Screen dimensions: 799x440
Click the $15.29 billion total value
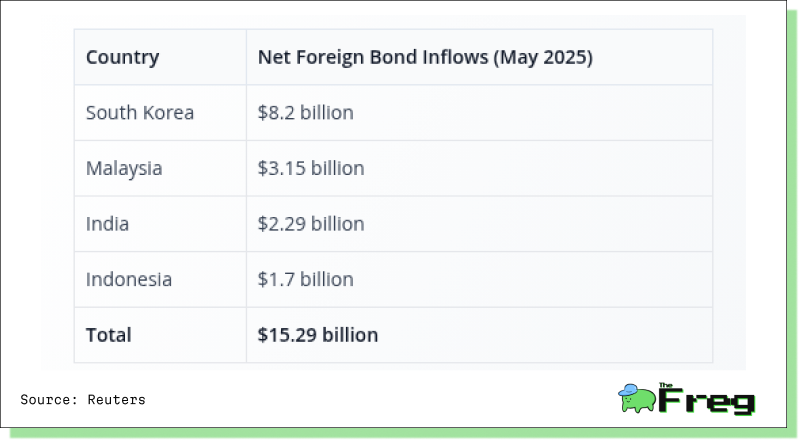(x=317, y=335)
